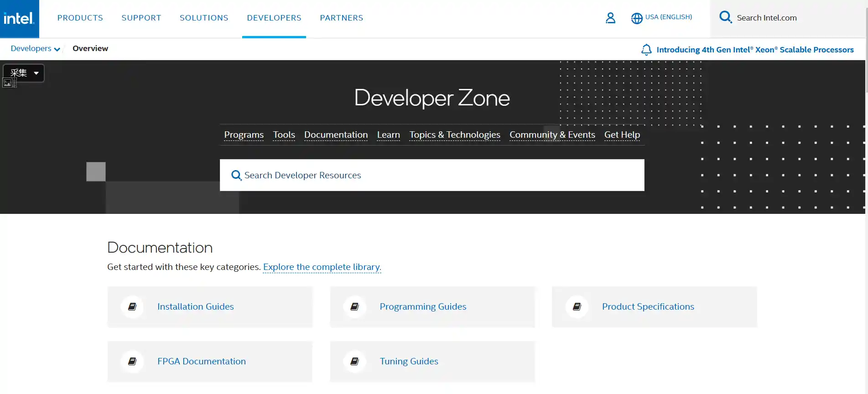Viewport: 868px width, 394px height.
Task: Open the 4th Gen Xeon announcement link
Action: tap(755, 50)
